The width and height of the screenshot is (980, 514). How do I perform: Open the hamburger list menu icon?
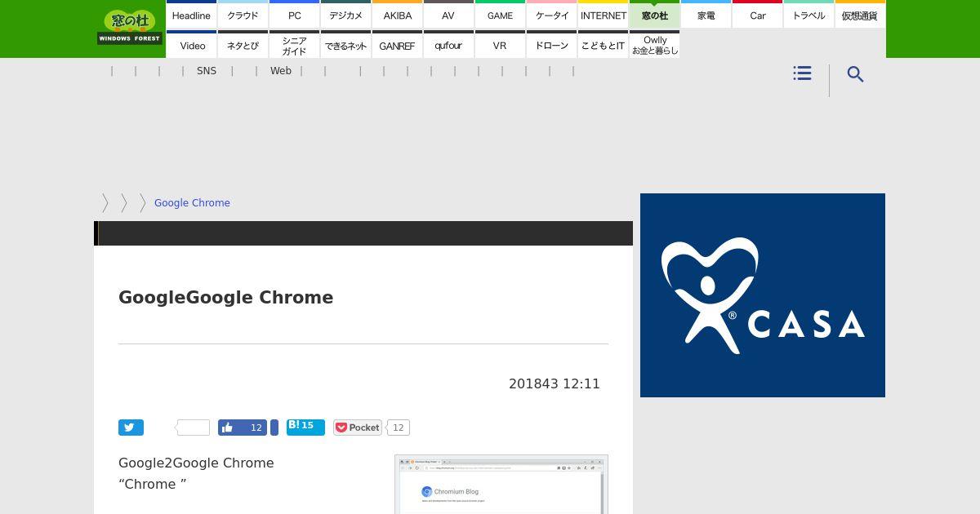coord(802,73)
